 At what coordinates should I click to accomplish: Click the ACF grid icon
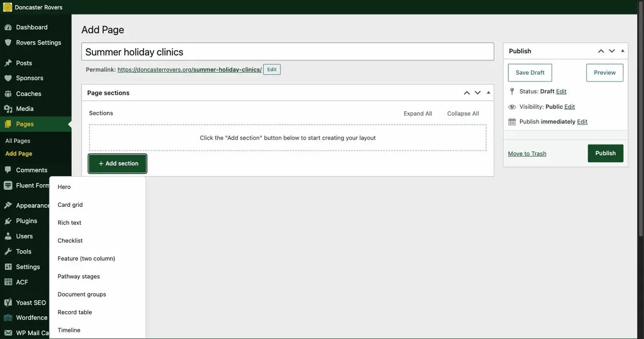pyautogui.click(x=8, y=282)
